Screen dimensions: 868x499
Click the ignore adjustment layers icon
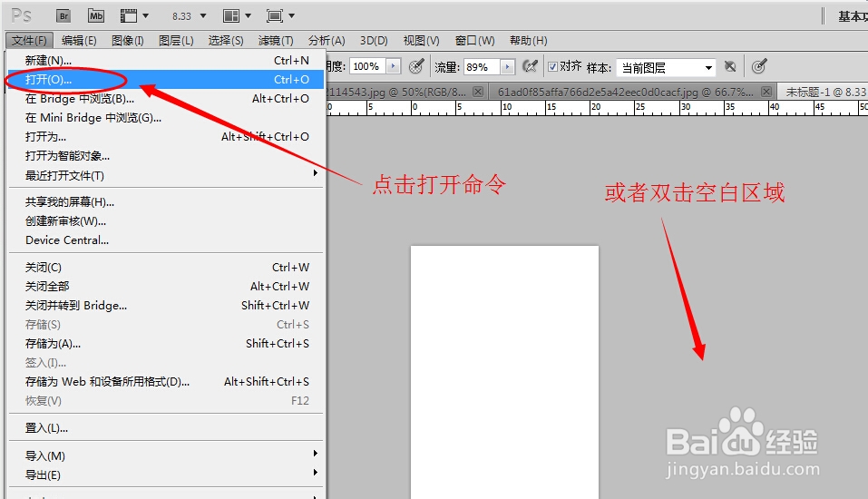tap(731, 66)
